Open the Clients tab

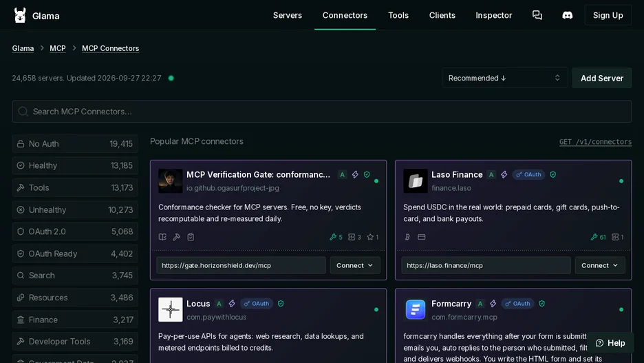point(442,15)
